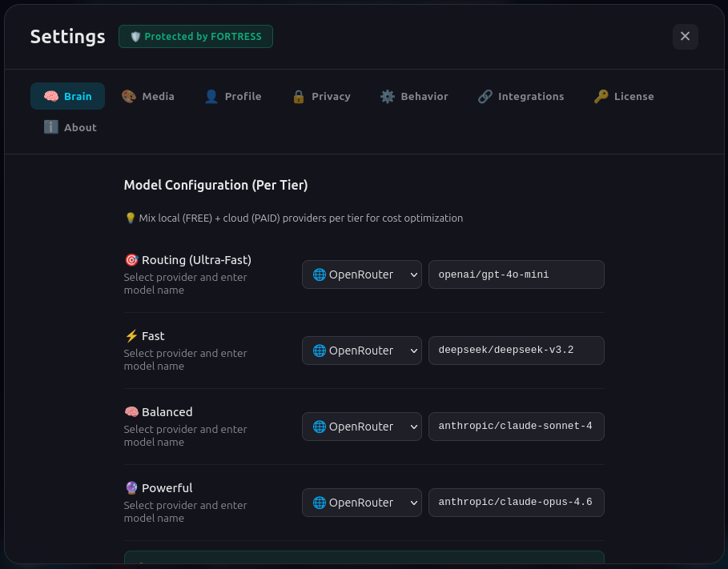
Task: Go to the Privacy tab
Action: point(321,96)
